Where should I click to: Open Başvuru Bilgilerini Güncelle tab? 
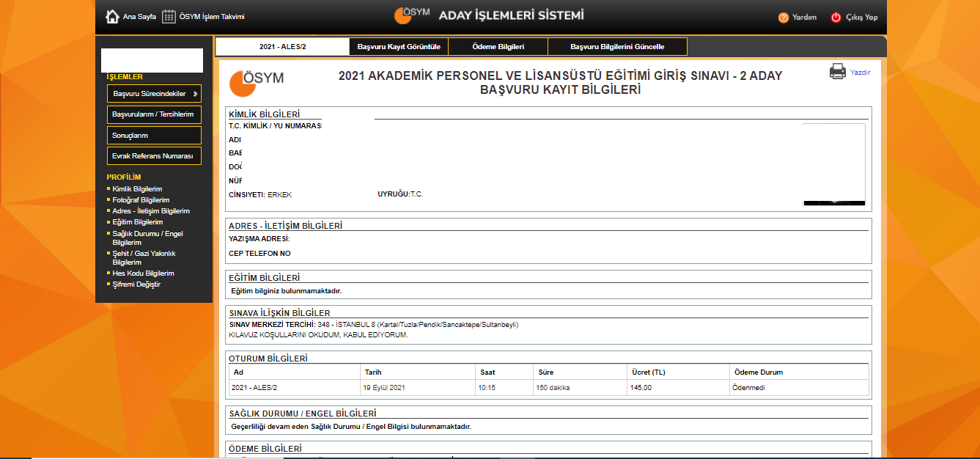tap(617, 46)
